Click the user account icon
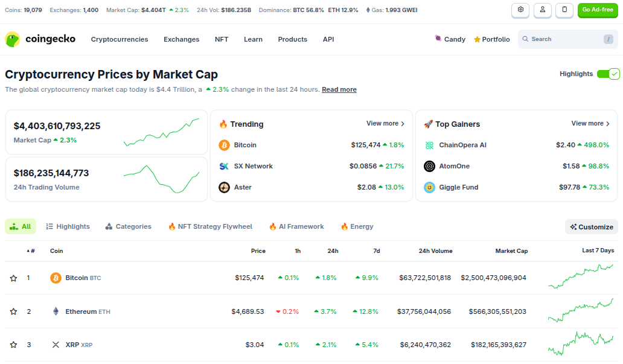This screenshot has height=364, width=623. click(x=542, y=10)
